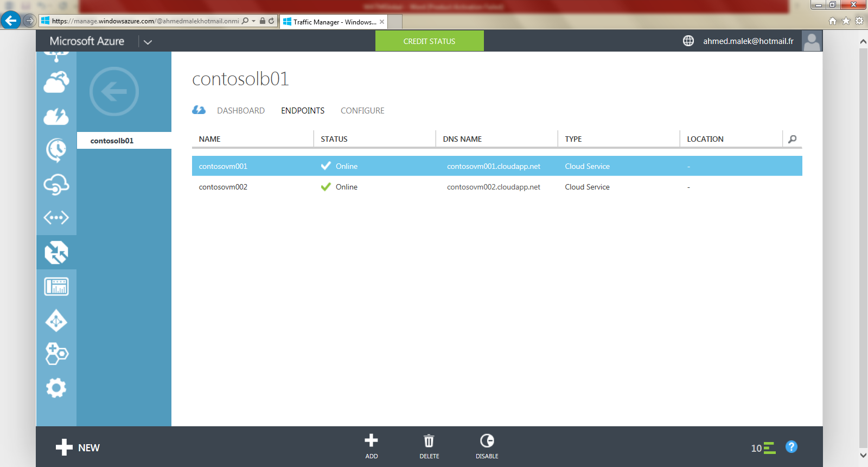Switch to the ENDPOINTS tab

tap(303, 111)
